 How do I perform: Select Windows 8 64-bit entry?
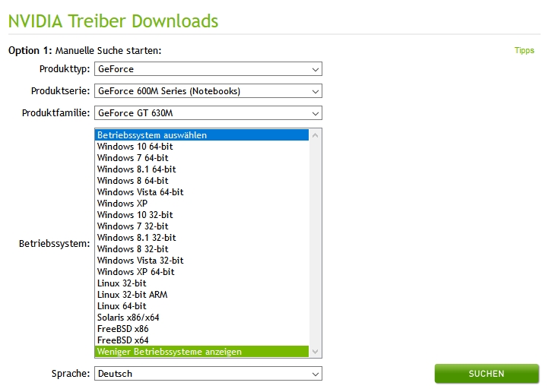(x=202, y=181)
